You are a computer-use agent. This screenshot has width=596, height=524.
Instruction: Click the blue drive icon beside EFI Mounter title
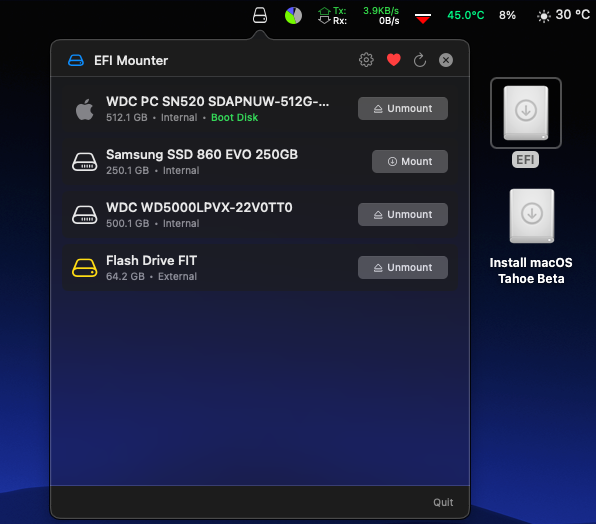pos(76,60)
